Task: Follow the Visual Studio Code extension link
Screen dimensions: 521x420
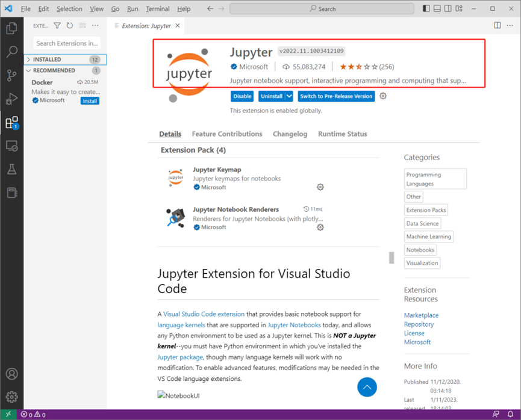Action: (204, 313)
